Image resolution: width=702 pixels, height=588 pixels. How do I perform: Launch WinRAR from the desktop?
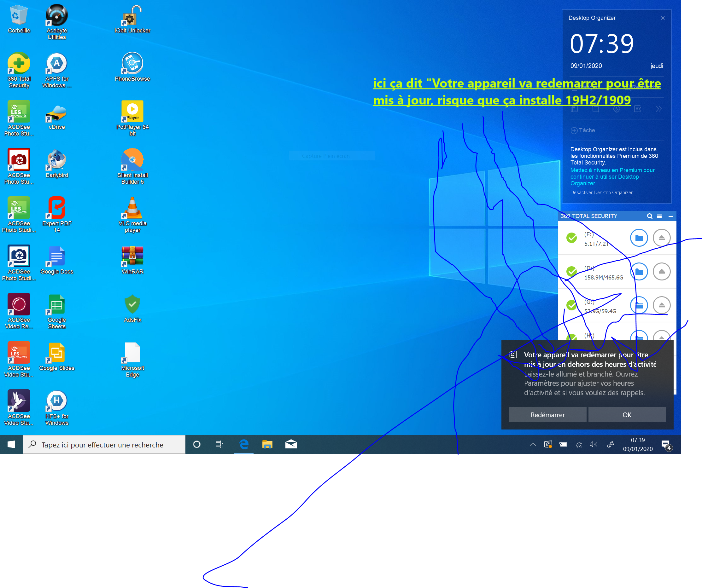132,261
